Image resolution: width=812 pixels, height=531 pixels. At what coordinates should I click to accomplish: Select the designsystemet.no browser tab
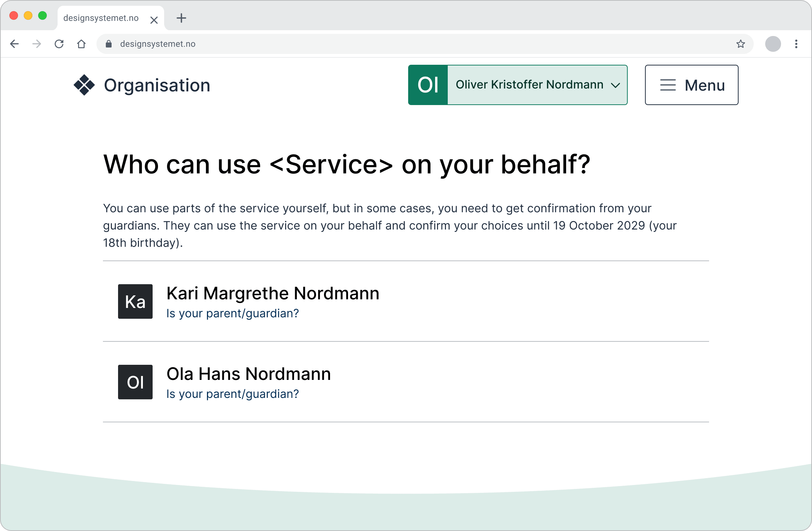pyautogui.click(x=110, y=18)
